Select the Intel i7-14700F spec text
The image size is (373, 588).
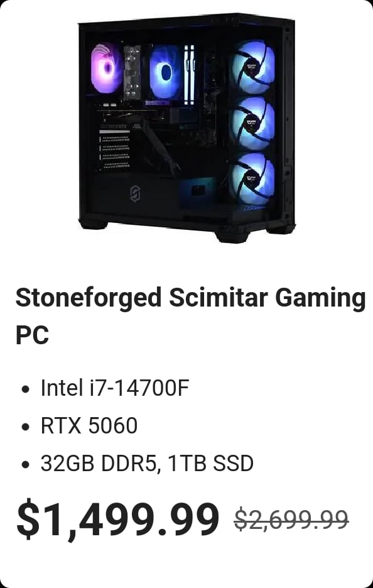coord(114,388)
